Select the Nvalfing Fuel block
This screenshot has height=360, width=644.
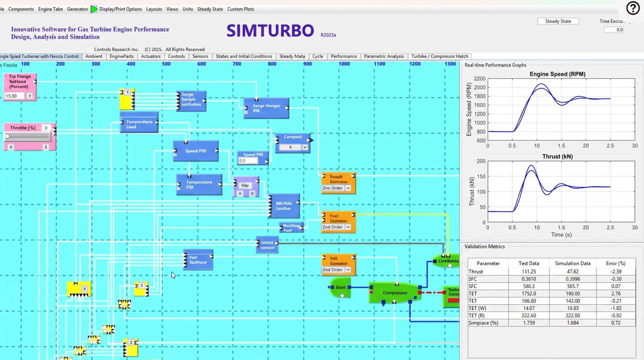291,228
